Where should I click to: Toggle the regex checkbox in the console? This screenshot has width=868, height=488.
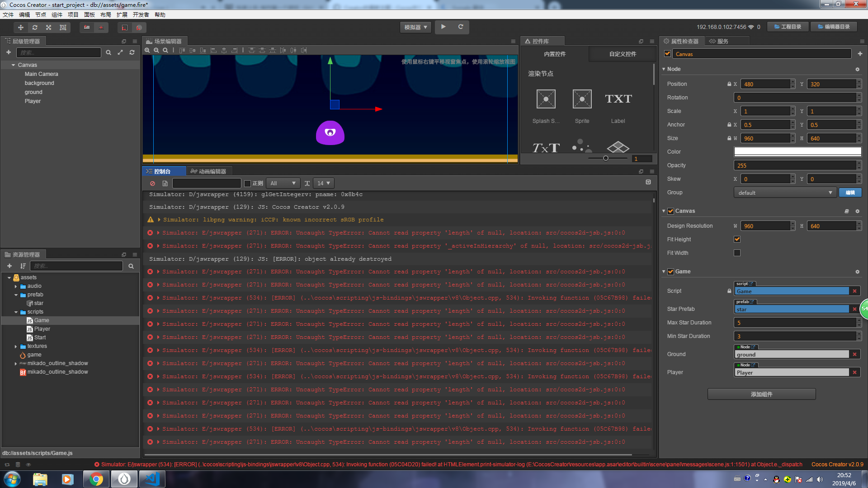tap(247, 183)
